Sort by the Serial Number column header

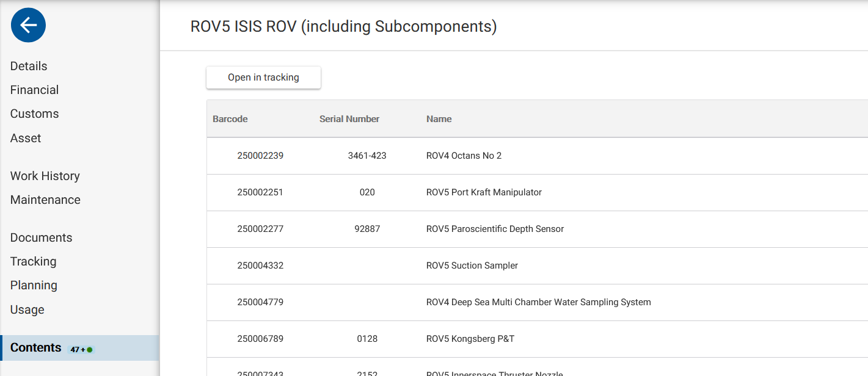pos(349,119)
